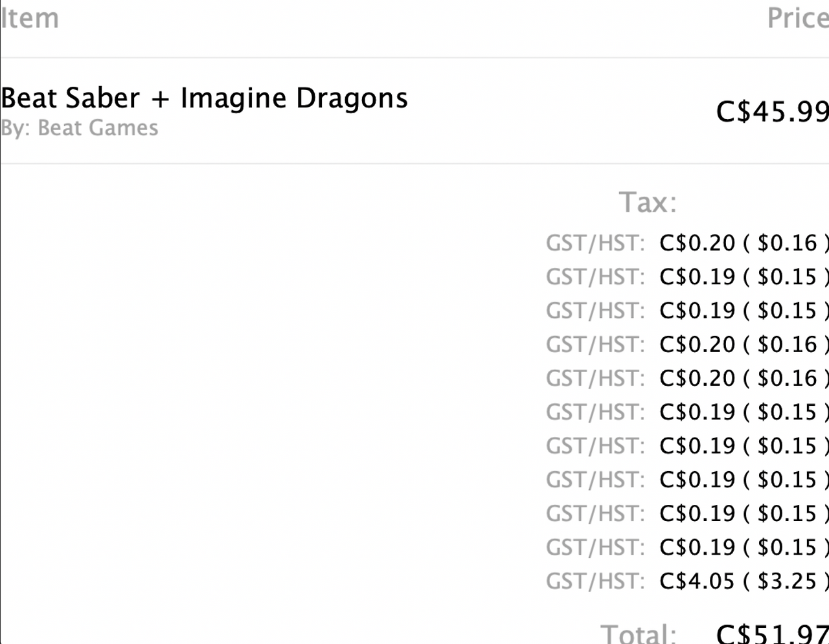The image size is (829, 644).
Task: Select the C$51.97 total amount
Action: click(772, 634)
